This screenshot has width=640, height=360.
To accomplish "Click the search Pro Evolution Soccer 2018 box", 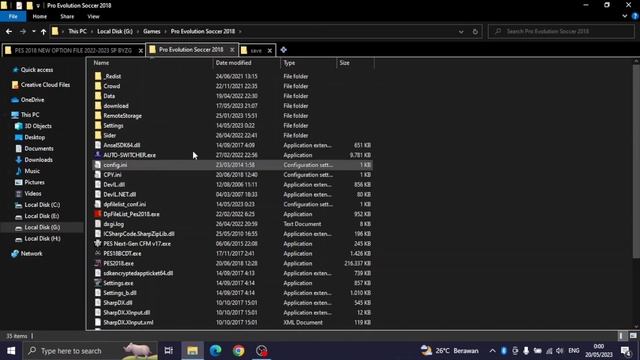I will [561, 31].
